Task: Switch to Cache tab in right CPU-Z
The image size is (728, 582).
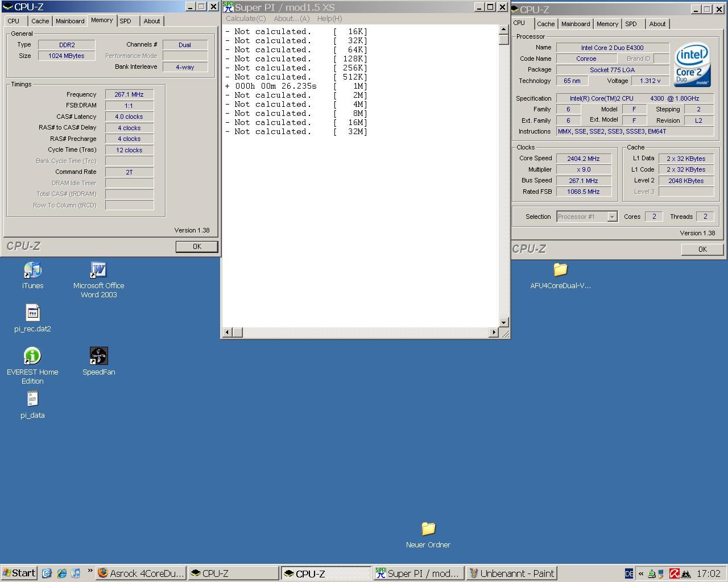Action: coord(545,24)
